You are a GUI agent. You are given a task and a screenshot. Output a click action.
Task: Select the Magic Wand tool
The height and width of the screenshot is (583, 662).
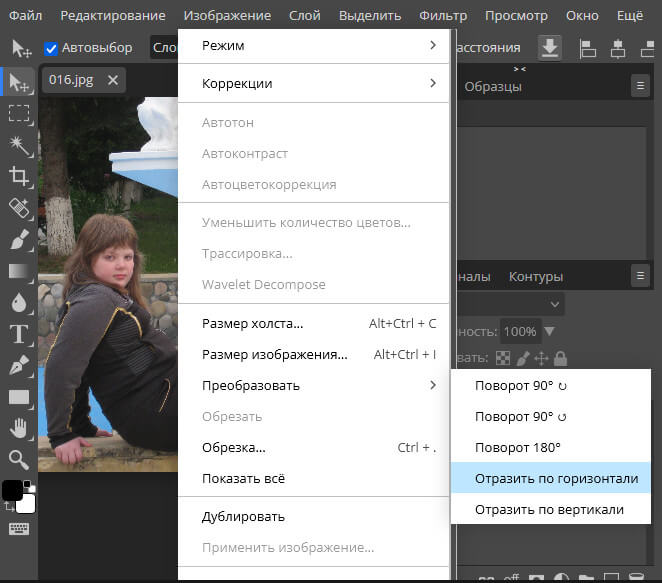(x=19, y=145)
